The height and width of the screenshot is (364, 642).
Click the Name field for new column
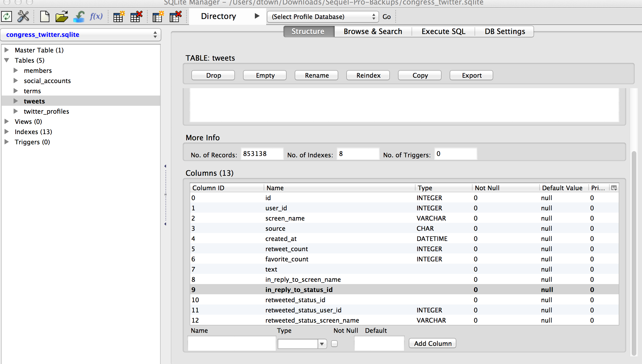click(x=231, y=343)
